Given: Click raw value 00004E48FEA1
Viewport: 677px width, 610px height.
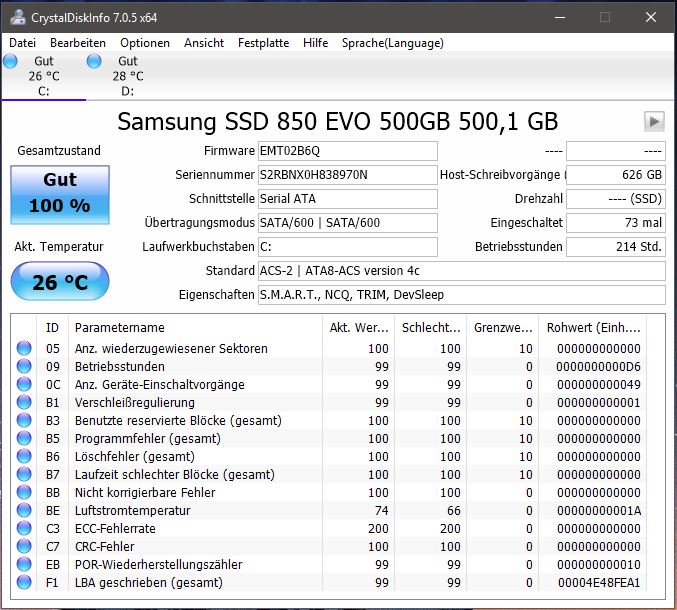Looking at the screenshot, I should [x=599, y=583].
